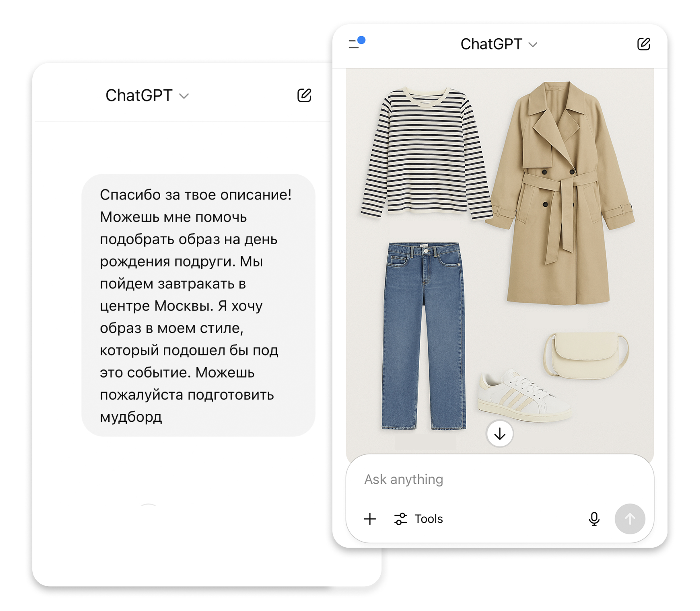The image size is (700, 611).
Task: Click the microphone dictation icon
Action: [594, 519]
